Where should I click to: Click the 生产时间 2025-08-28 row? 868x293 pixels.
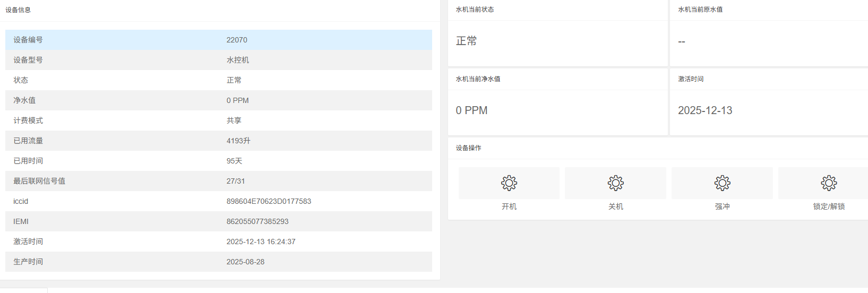click(x=219, y=262)
